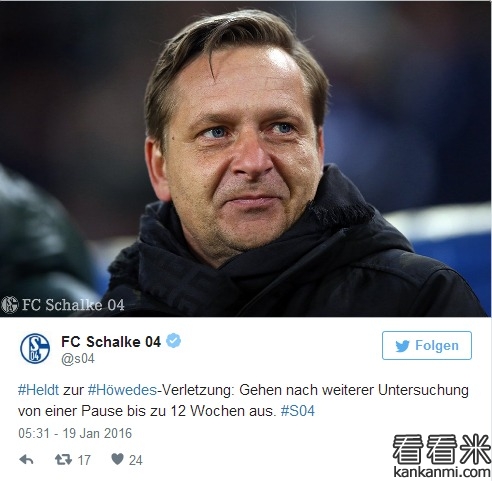Click the FC Schalke 04 account name
Viewport: 492px width, 481px height.
[x=111, y=342]
